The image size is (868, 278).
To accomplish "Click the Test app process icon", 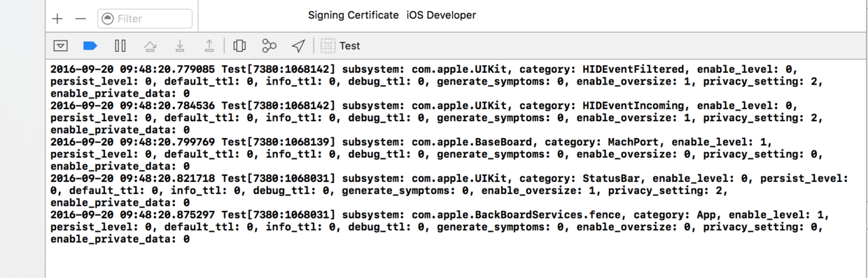I will (328, 46).
